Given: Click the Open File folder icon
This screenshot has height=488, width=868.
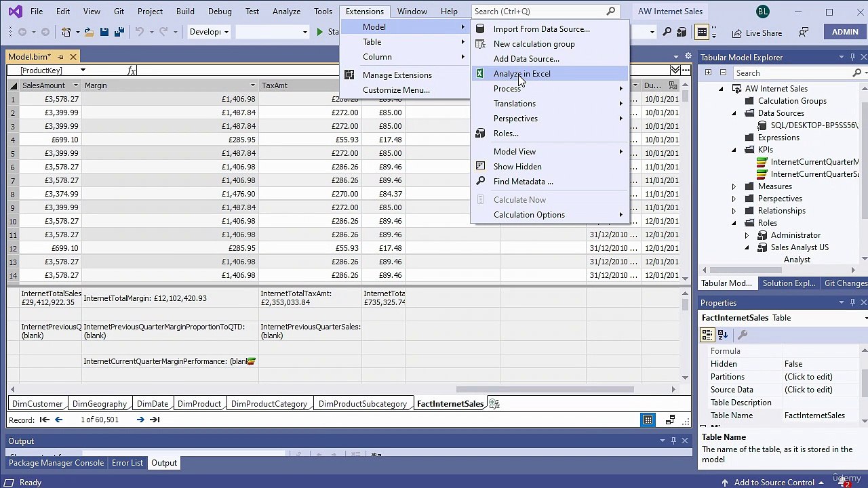Looking at the screenshot, I should [x=88, y=32].
